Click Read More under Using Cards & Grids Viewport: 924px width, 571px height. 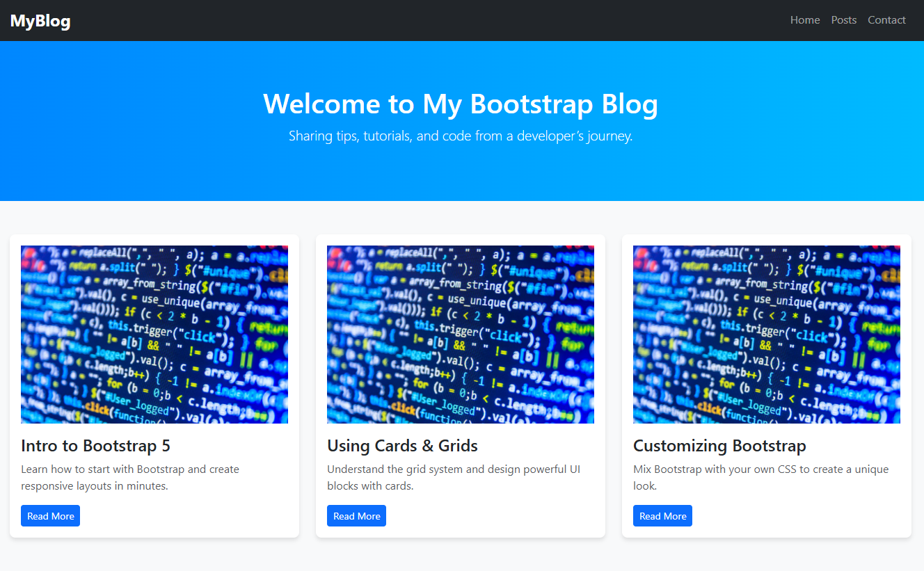point(356,515)
